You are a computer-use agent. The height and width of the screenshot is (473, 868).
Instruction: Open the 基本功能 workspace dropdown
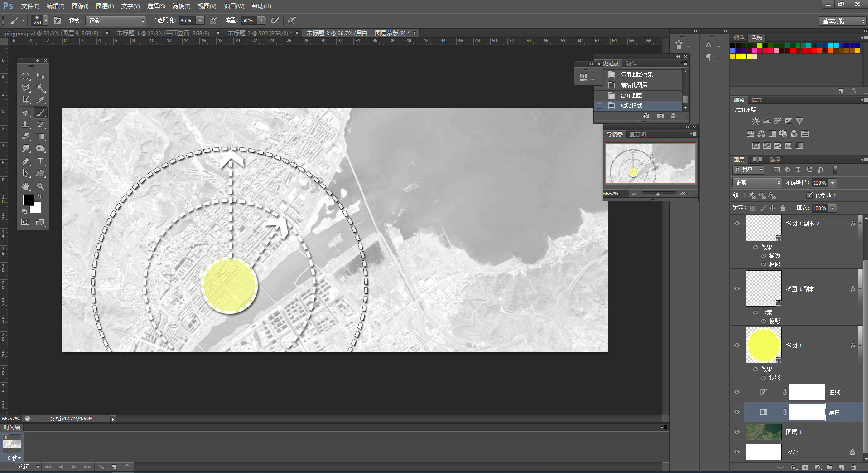coord(842,21)
